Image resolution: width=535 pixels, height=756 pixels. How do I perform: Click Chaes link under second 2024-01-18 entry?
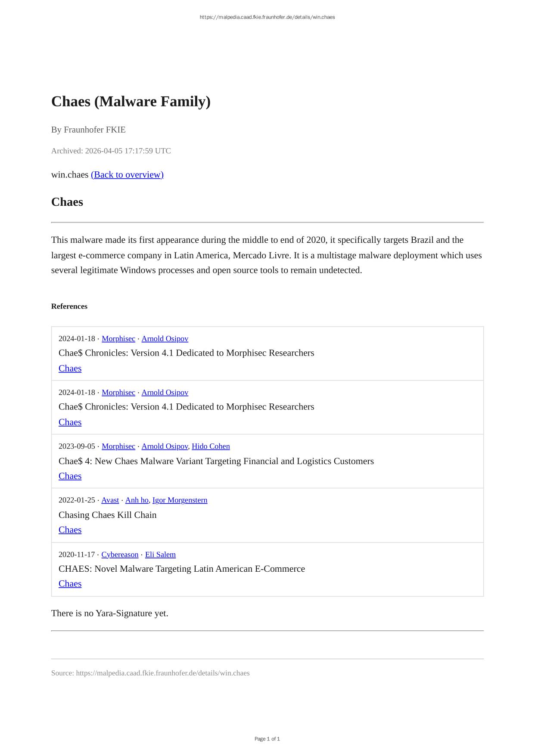[x=70, y=422]
